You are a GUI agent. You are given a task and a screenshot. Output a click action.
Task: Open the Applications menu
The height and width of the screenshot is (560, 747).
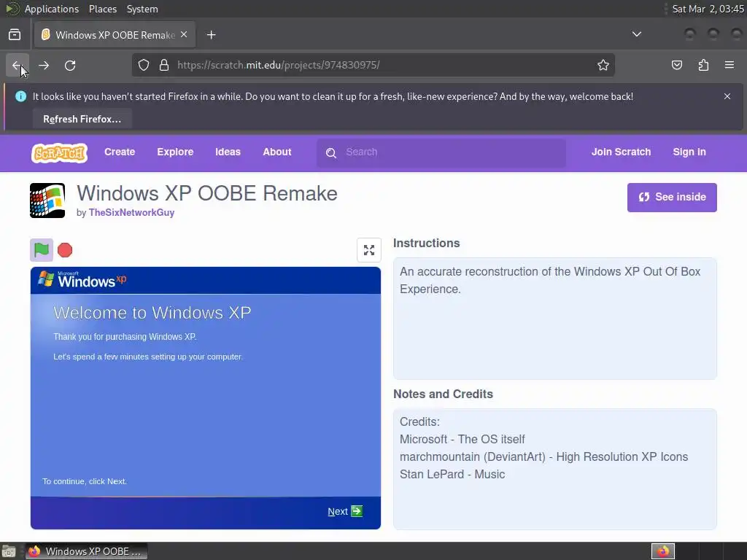point(52,9)
